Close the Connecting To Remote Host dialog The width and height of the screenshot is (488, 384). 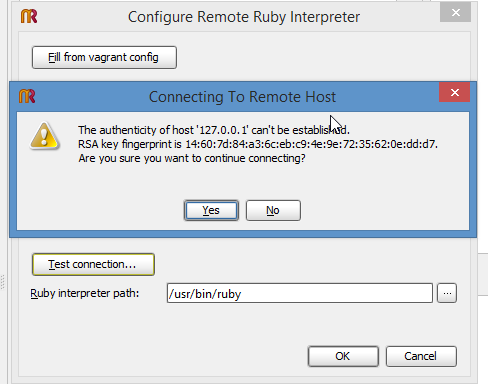pos(455,92)
